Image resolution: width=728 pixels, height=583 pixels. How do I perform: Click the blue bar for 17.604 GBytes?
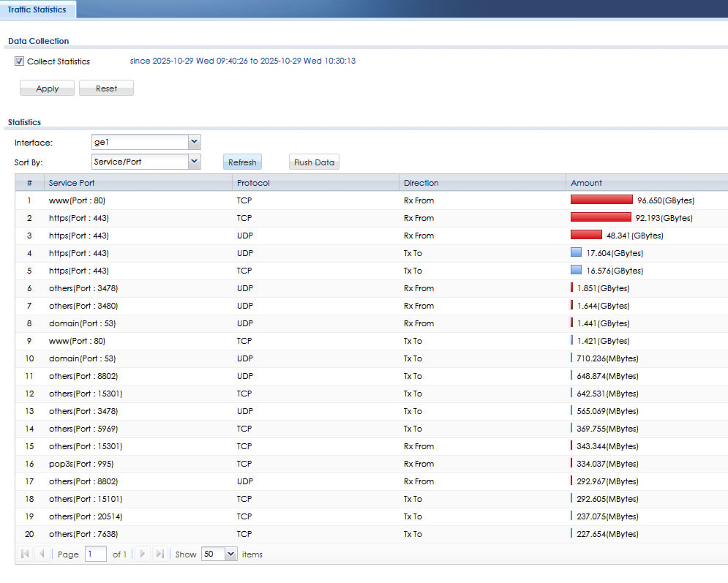pyautogui.click(x=576, y=252)
